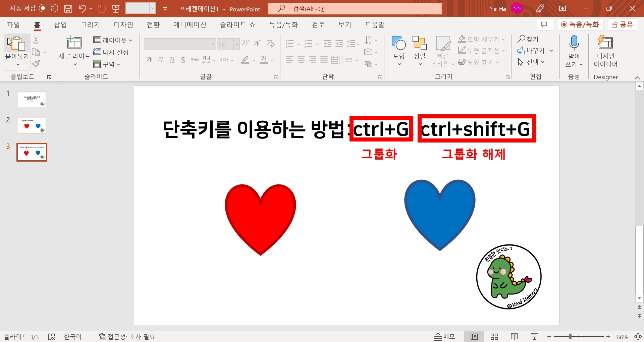Click the zoom slider handle

tap(570, 337)
